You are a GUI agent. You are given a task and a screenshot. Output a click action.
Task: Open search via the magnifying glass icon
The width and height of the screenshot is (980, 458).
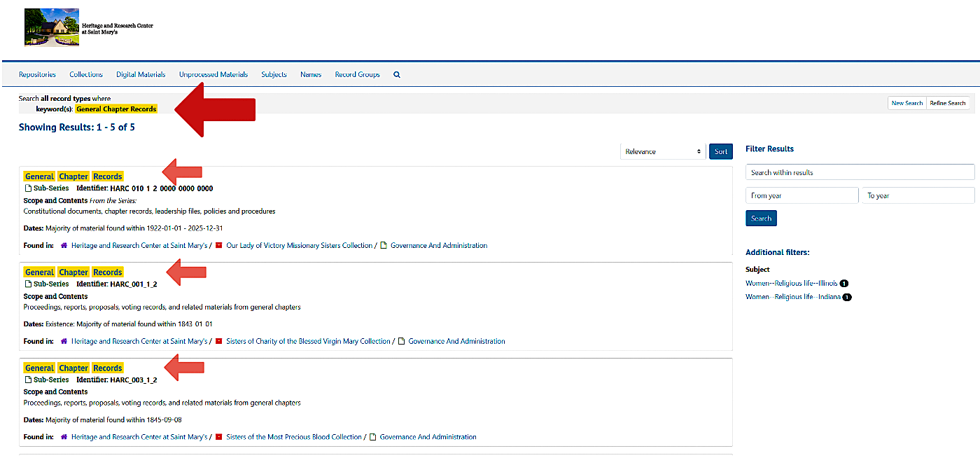click(x=396, y=74)
